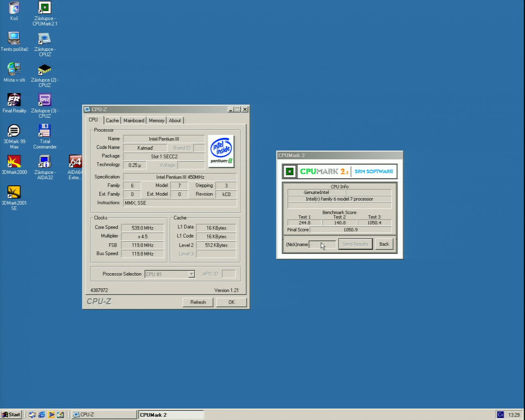The image size is (525, 420).
Task: Click the Version 1.21 label in CPU-Z
Action: (x=226, y=290)
